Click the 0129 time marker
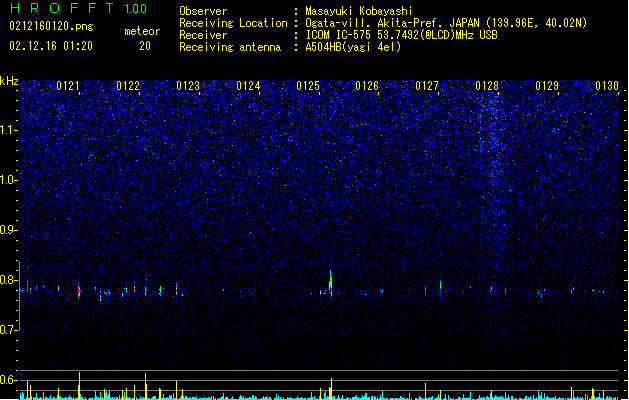Screen dimensions: 629x400 coord(547,86)
